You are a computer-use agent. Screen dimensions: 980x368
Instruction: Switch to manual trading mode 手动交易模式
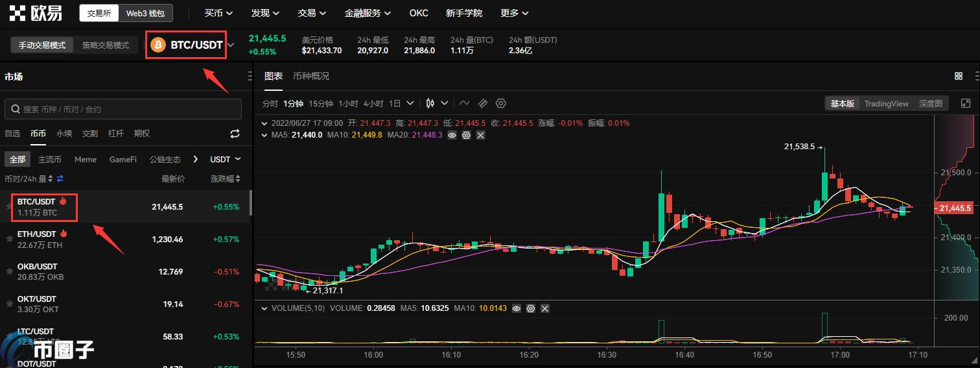point(42,45)
